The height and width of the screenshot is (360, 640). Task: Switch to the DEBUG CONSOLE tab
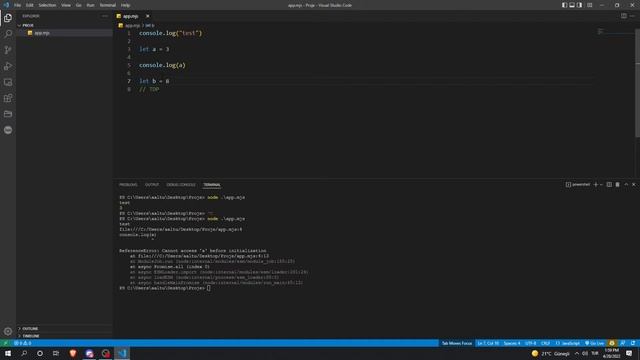click(181, 185)
